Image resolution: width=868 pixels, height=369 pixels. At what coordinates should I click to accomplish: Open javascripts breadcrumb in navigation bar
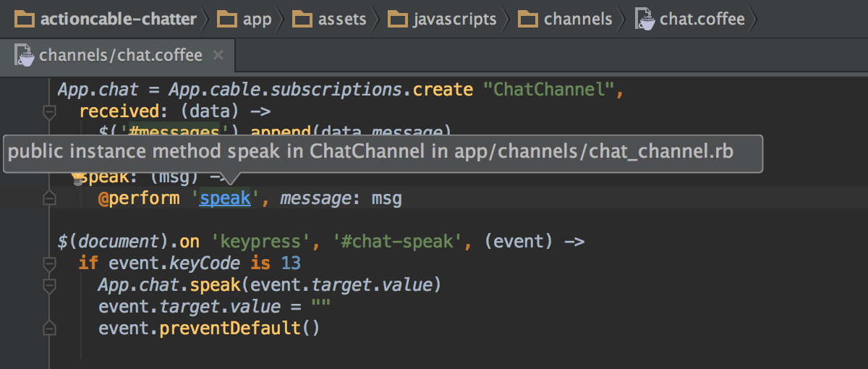point(454,19)
